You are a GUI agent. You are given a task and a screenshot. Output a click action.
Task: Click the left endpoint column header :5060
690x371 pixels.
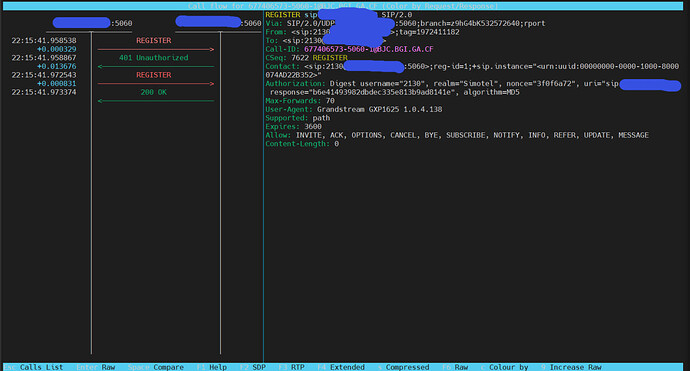[x=92, y=23]
